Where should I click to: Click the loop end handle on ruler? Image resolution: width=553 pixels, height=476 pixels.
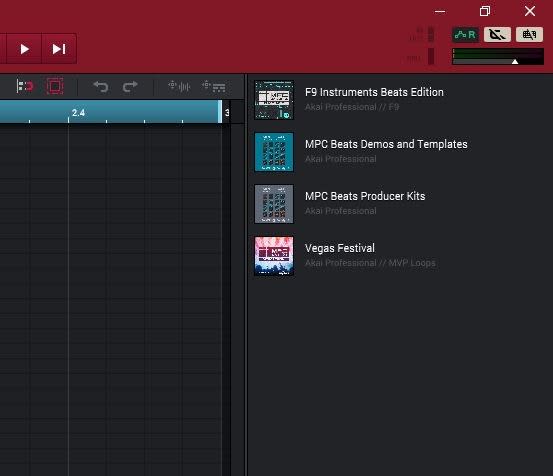[x=220, y=111]
